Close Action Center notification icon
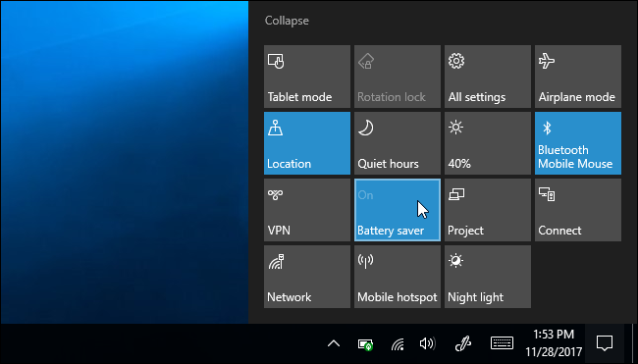 point(605,343)
